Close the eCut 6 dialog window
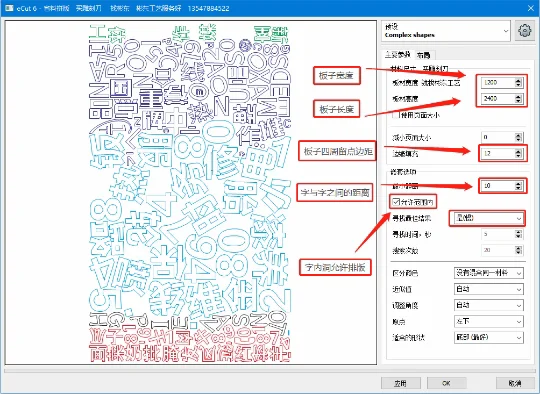 point(531,8)
